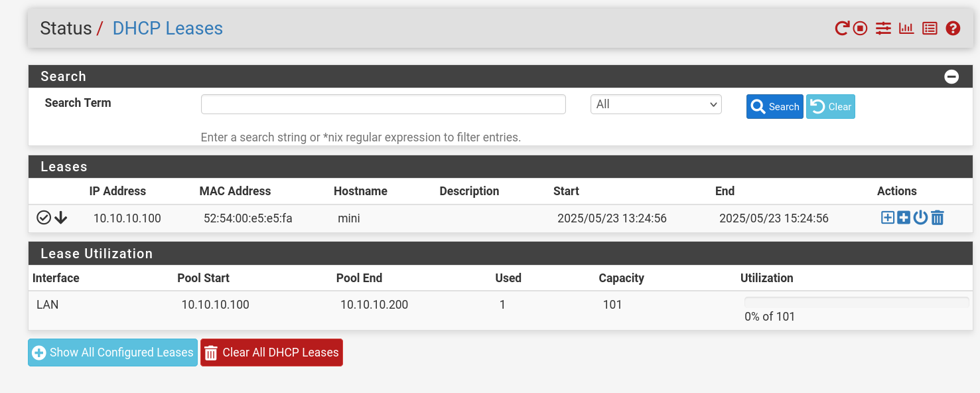Collapse the Search panel with the minus icon
Screen dimensions: 980x393
(951, 76)
